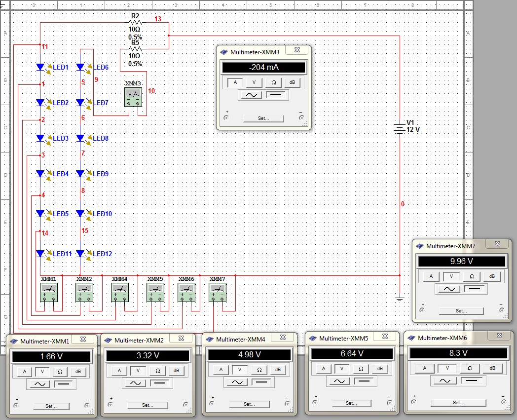
Task: Select the V1 12 V battery symbol
Action: tap(400, 128)
